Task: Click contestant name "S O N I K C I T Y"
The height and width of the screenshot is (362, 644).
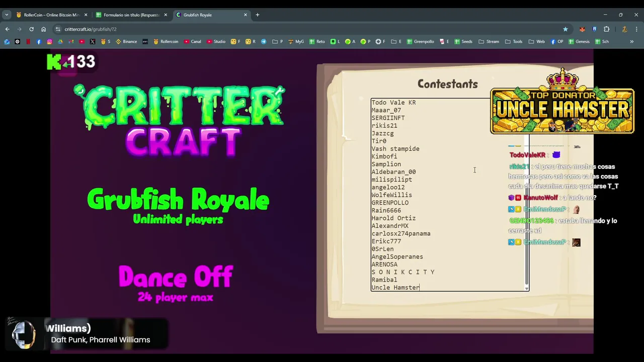Action: click(403, 272)
